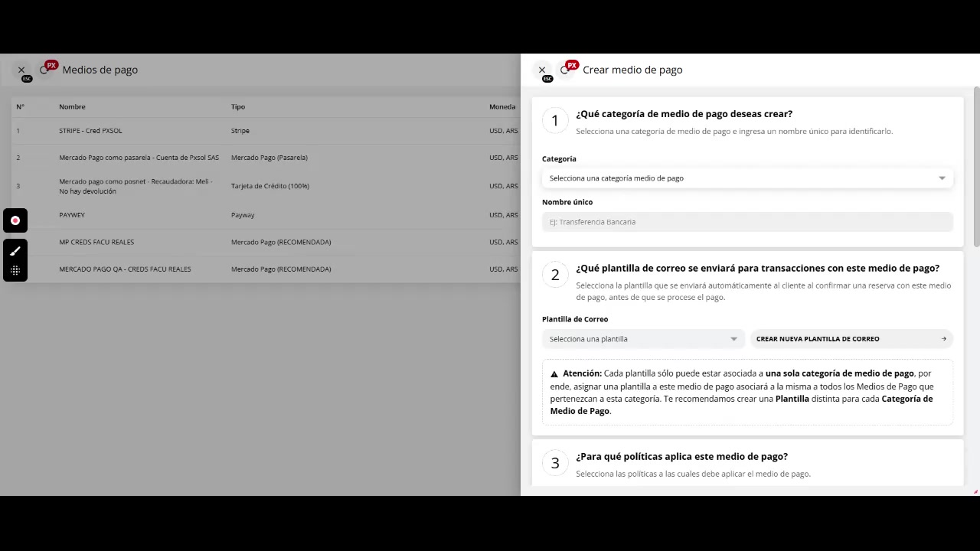980x551 pixels.
Task: Click refresh icon in Crear medio de pago header
Action: [564, 70]
